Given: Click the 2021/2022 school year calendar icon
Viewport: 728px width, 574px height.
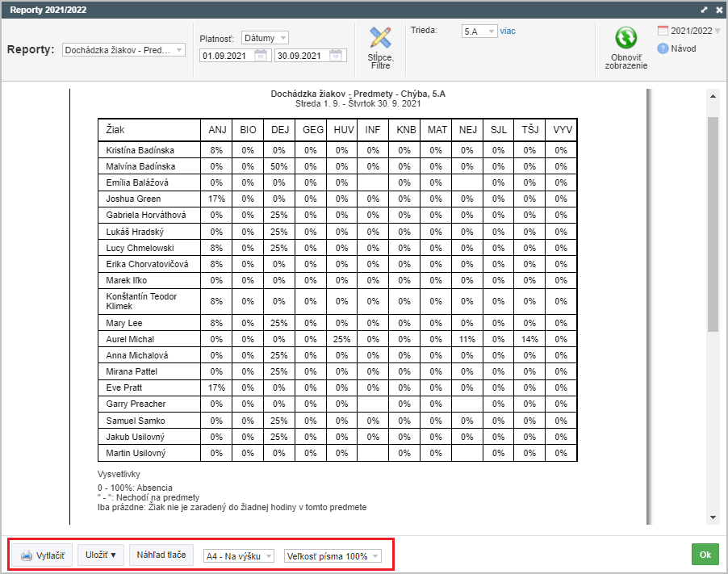Looking at the screenshot, I should click(x=663, y=31).
